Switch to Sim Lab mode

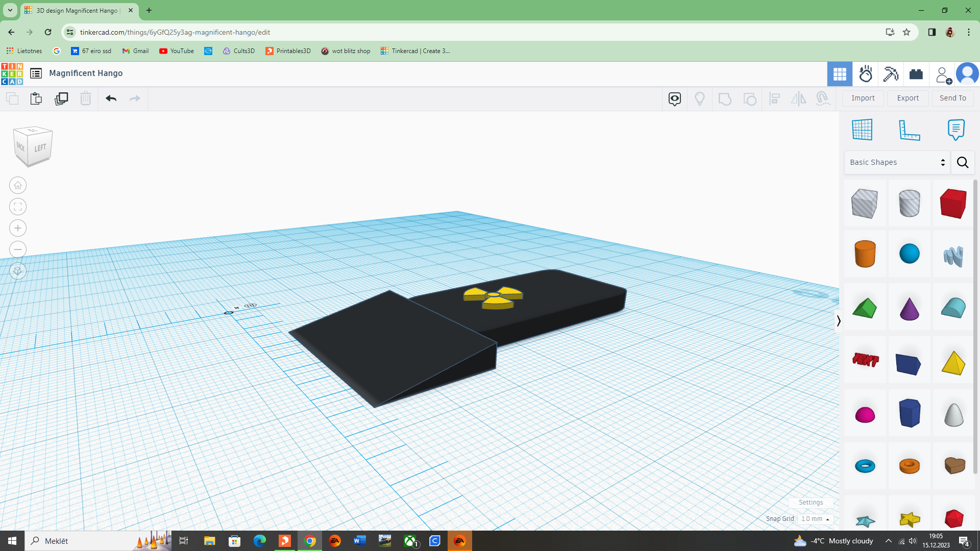pyautogui.click(x=866, y=74)
